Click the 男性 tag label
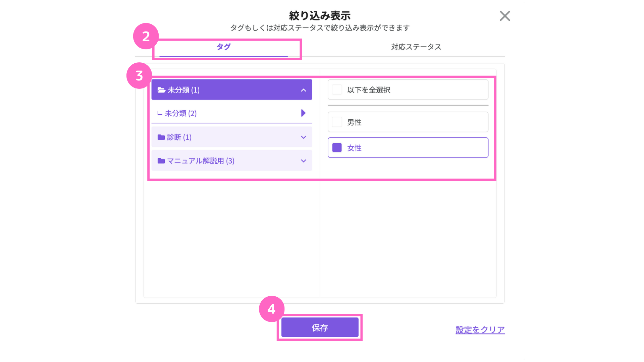This screenshot has height=362, width=644. click(354, 122)
